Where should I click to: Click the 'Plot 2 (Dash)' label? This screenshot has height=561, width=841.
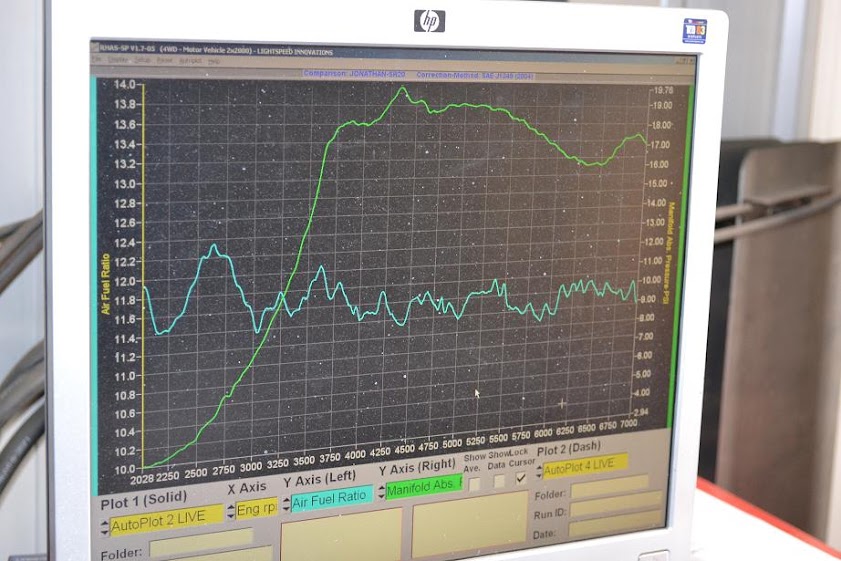click(569, 448)
